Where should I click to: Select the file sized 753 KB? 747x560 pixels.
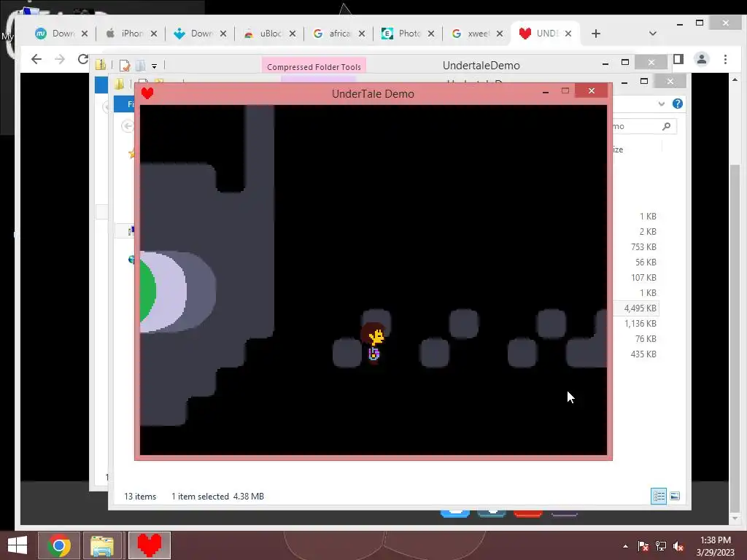point(643,246)
